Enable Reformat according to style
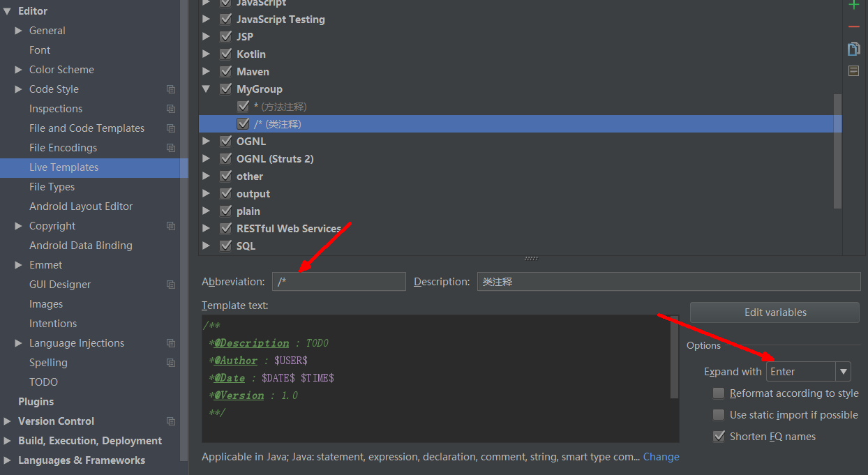Viewport: 868px width, 475px height. click(x=719, y=393)
